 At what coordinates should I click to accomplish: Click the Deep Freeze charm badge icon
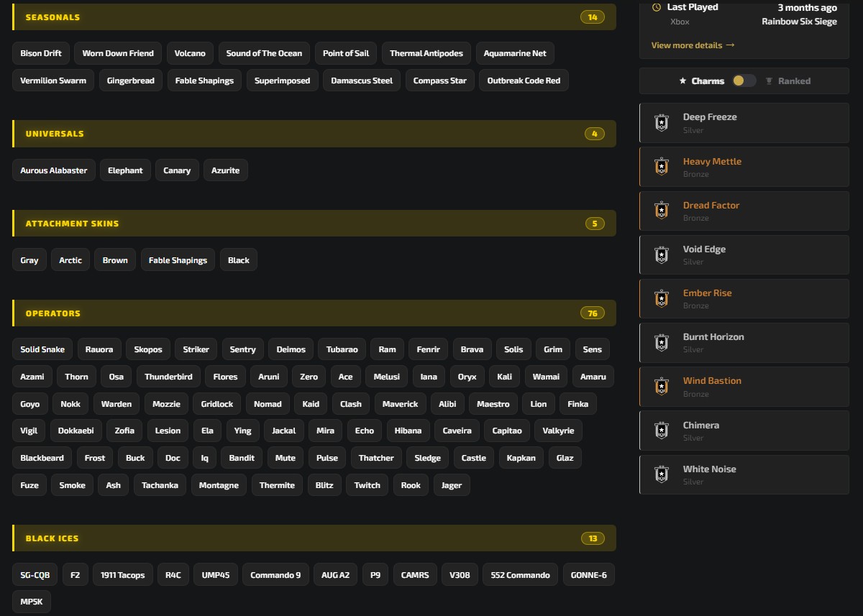[x=662, y=123]
